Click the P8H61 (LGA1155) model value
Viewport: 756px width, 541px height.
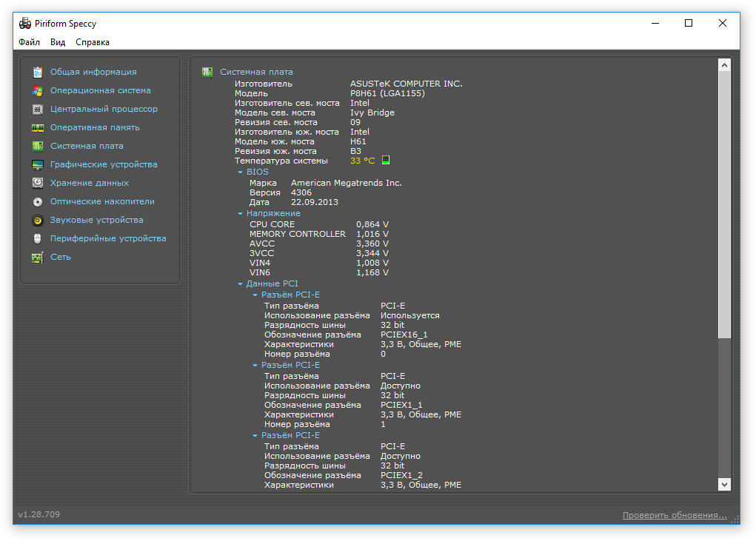[x=387, y=93]
